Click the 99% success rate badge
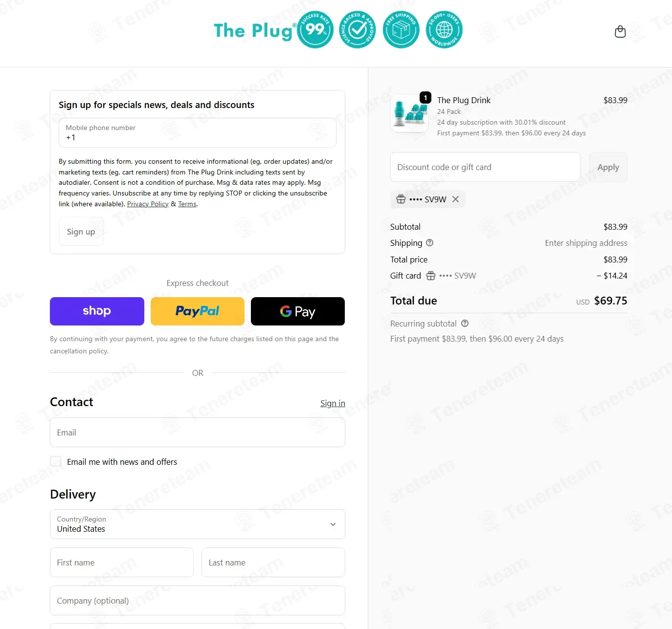Viewport: 672px width, 629px height. pos(315,30)
